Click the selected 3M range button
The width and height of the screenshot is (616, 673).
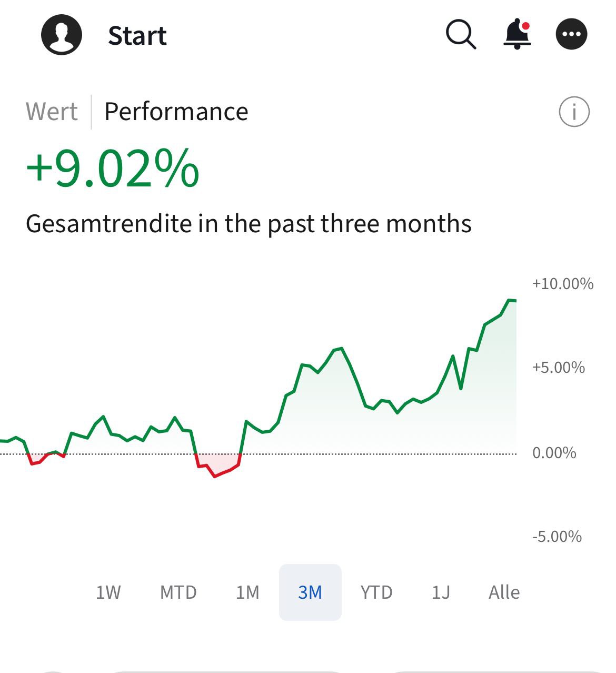[x=310, y=592]
